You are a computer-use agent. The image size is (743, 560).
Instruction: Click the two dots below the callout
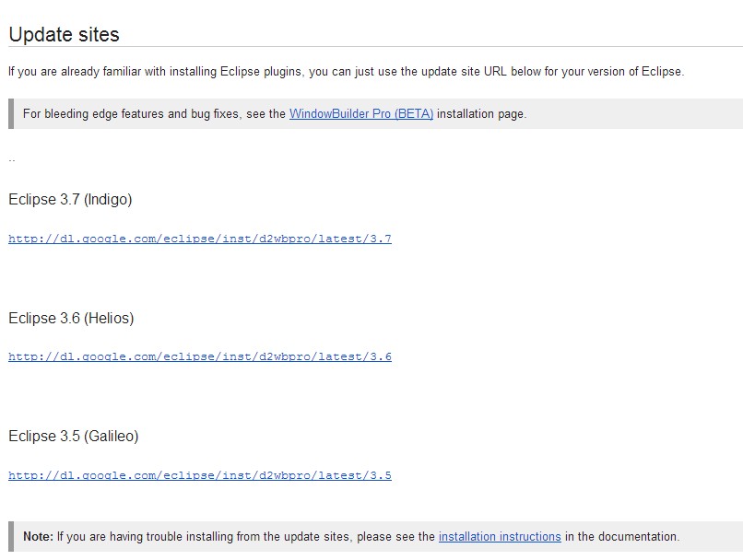[x=12, y=161]
